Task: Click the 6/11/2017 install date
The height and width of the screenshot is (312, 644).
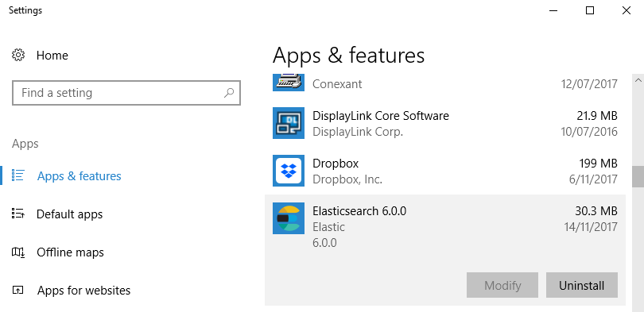Action: 593,179
